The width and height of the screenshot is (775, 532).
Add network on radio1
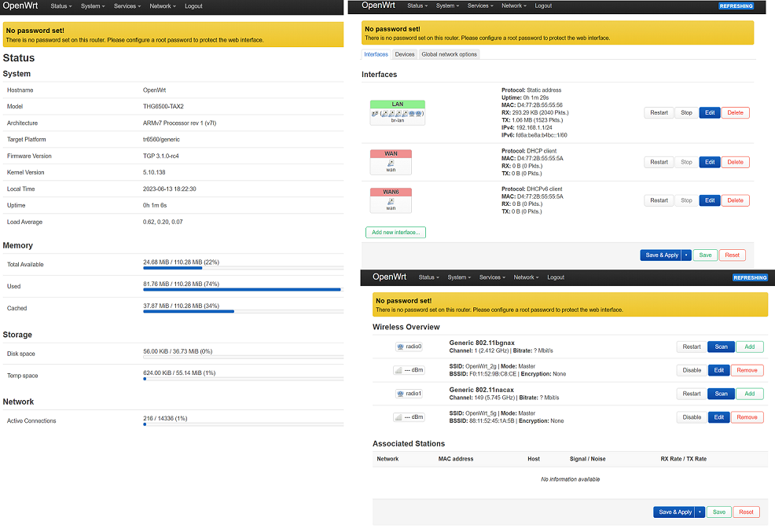pos(749,394)
